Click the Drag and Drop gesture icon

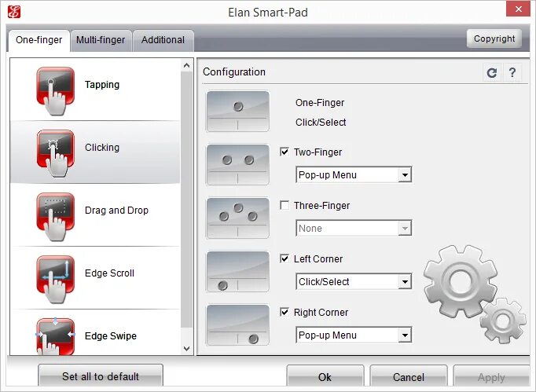tap(55, 216)
